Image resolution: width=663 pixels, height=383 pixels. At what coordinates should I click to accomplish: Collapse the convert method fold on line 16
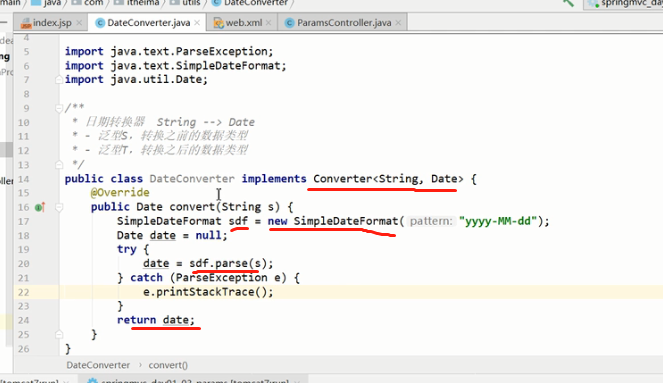tap(59, 207)
